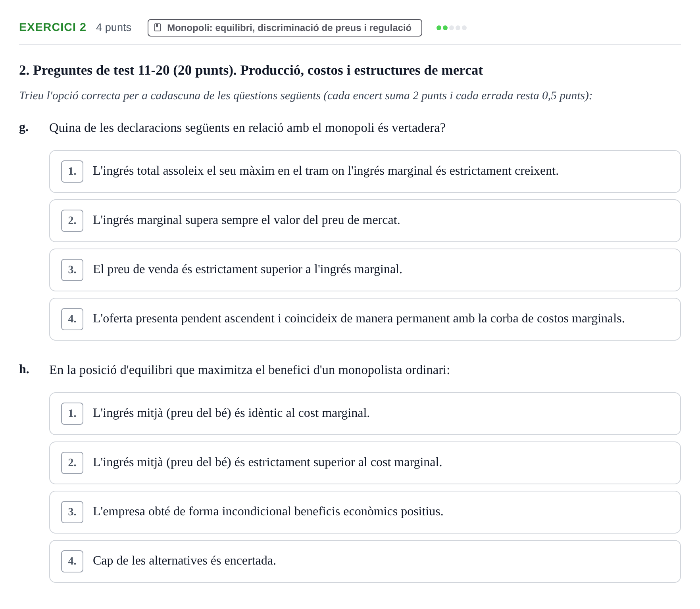Viewport: 700px width, 609px height.
Task: Select answer about beneficis econòmics positius
Action: 365,512
